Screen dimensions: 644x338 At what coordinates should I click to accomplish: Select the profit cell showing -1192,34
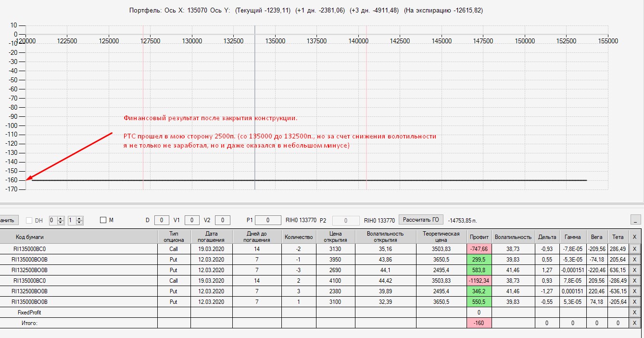(x=479, y=280)
